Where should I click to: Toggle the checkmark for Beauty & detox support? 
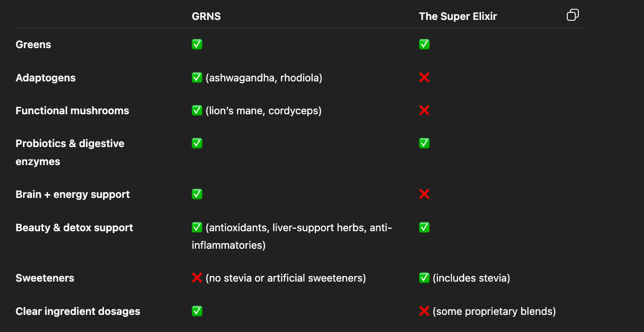(x=197, y=227)
